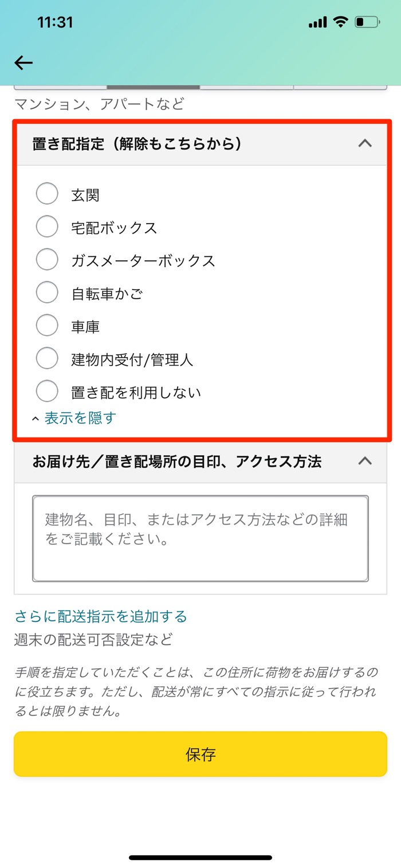Select 建物内受付/管理人 option
The height and width of the screenshot is (868, 401).
coord(47,358)
